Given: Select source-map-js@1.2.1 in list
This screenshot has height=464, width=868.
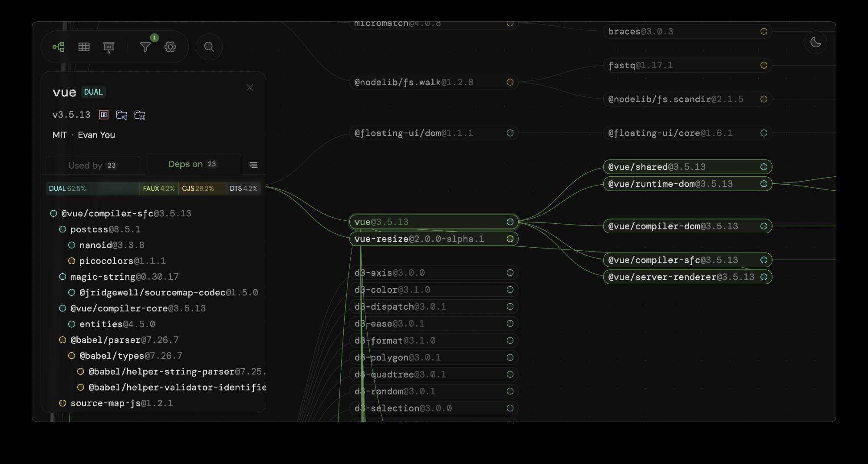Looking at the screenshot, I should tap(122, 403).
